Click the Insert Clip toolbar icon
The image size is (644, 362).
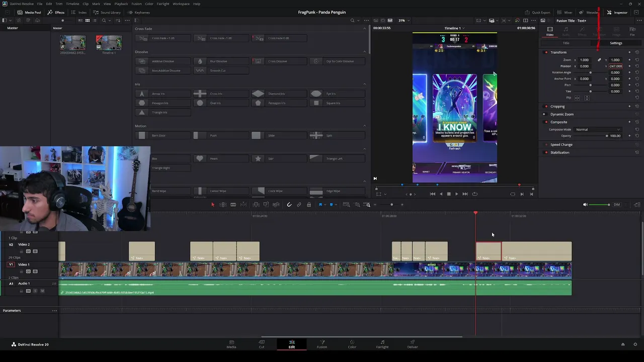[x=256, y=205]
